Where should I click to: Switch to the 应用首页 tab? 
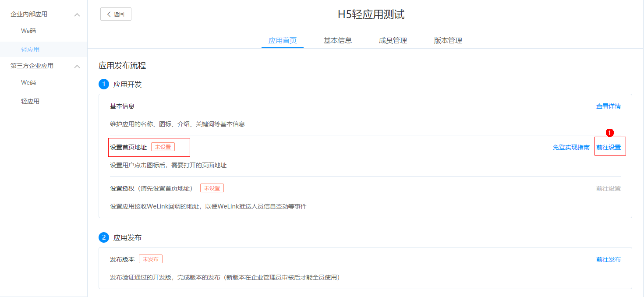pos(283,41)
